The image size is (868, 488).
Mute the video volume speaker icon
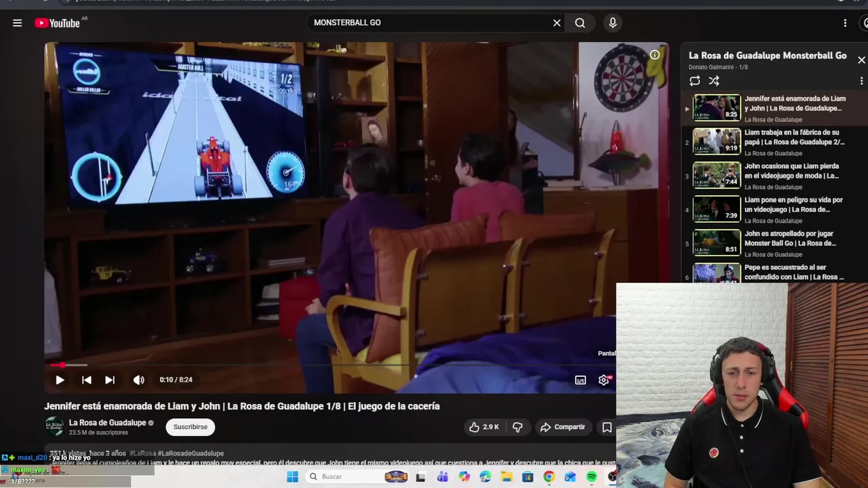click(x=138, y=380)
